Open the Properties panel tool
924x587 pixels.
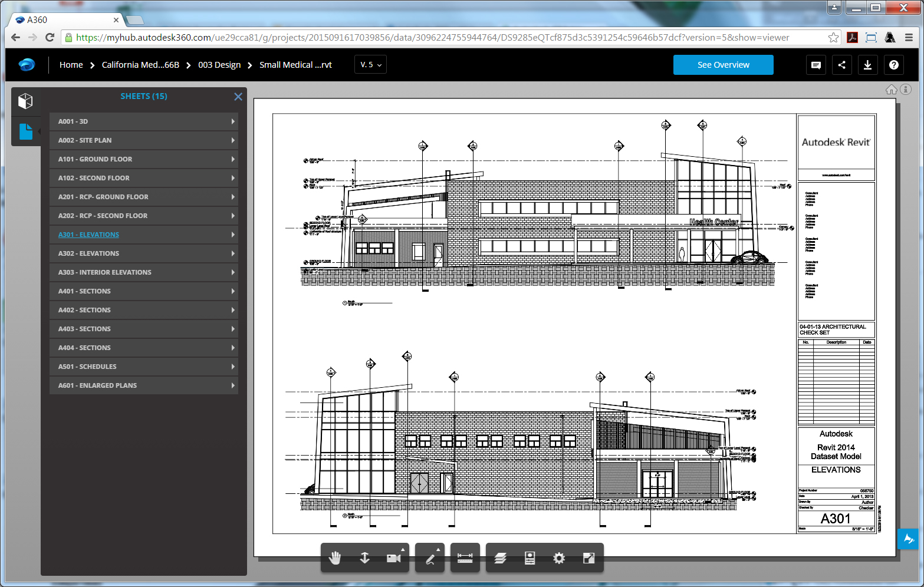click(x=530, y=558)
